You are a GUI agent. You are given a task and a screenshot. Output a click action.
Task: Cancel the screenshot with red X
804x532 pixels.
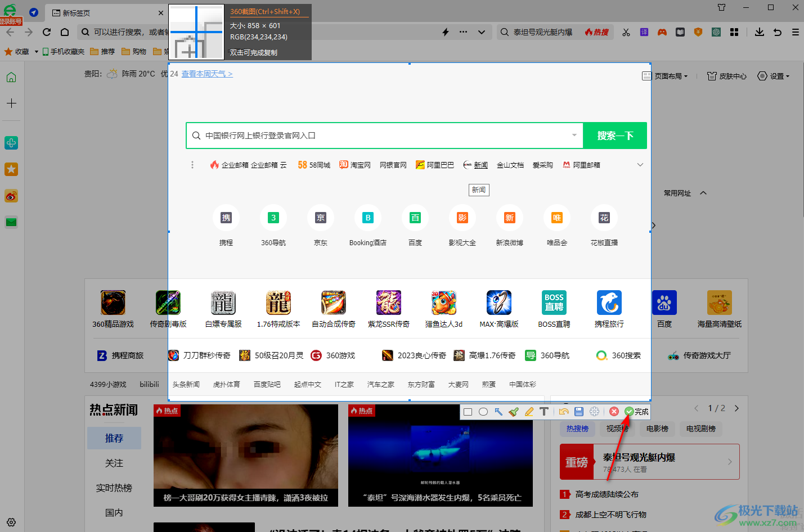(614, 412)
